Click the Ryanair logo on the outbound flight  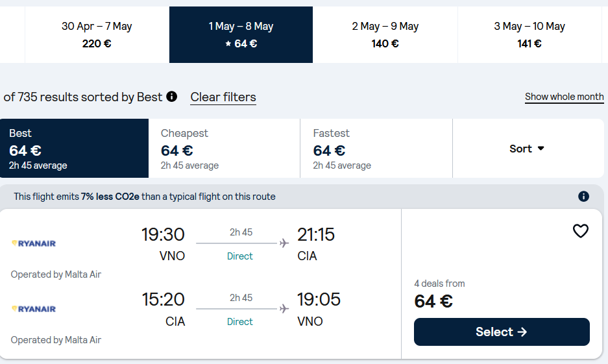pyautogui.click(x=34, y=243)
